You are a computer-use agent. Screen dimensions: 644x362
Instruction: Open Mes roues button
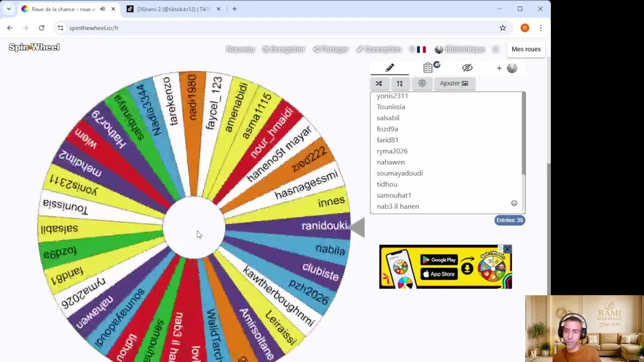click(x=526, y=49)
